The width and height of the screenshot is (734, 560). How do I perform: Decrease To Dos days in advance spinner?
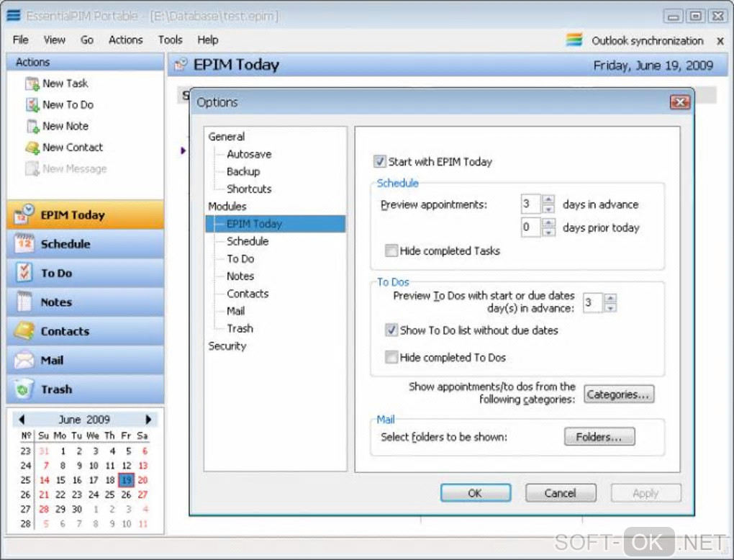click(610, 307)
